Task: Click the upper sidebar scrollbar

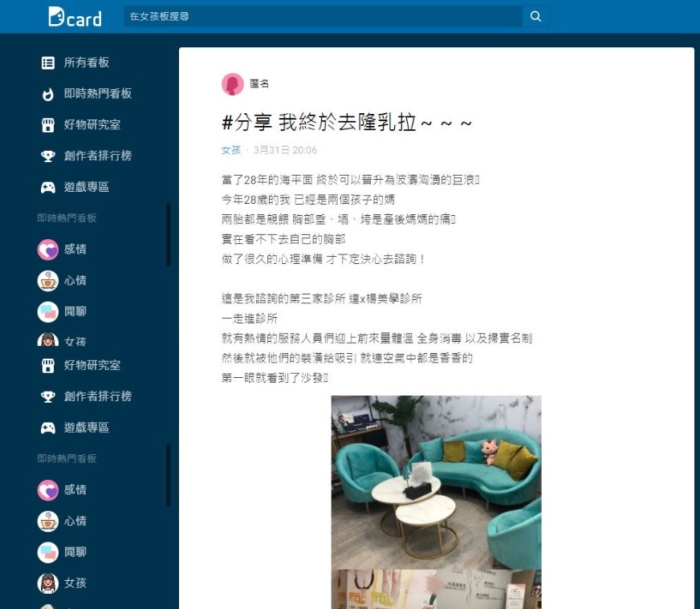Action: [x=169, y=234]
